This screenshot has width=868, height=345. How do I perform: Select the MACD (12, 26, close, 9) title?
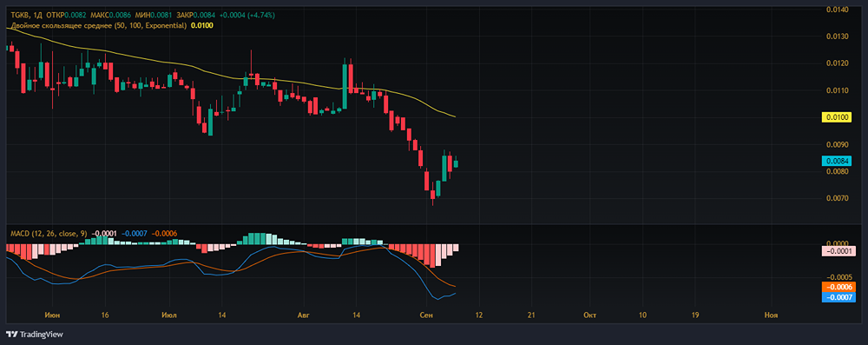point(49,234)
